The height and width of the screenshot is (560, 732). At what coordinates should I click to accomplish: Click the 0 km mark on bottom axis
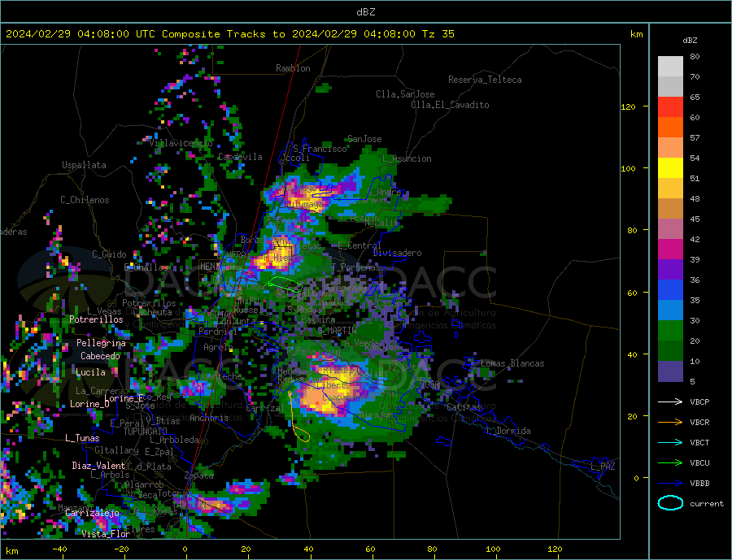click(x=185, y=549)
